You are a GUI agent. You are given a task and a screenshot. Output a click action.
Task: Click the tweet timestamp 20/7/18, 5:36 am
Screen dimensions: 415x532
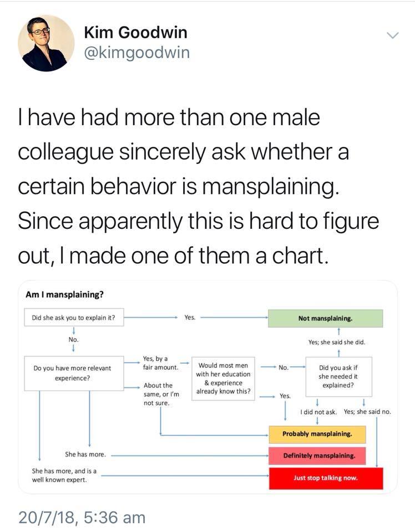(x=82, y=518)
